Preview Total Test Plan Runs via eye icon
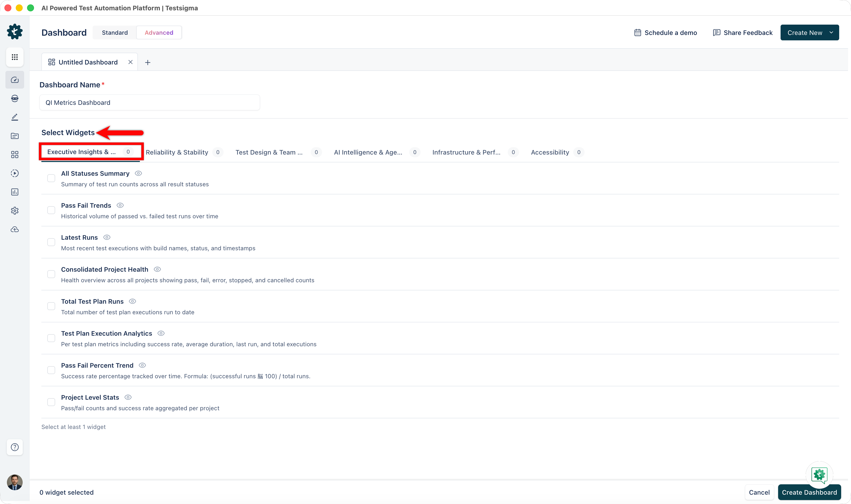The image size is (851, 504). coord(132,301)
